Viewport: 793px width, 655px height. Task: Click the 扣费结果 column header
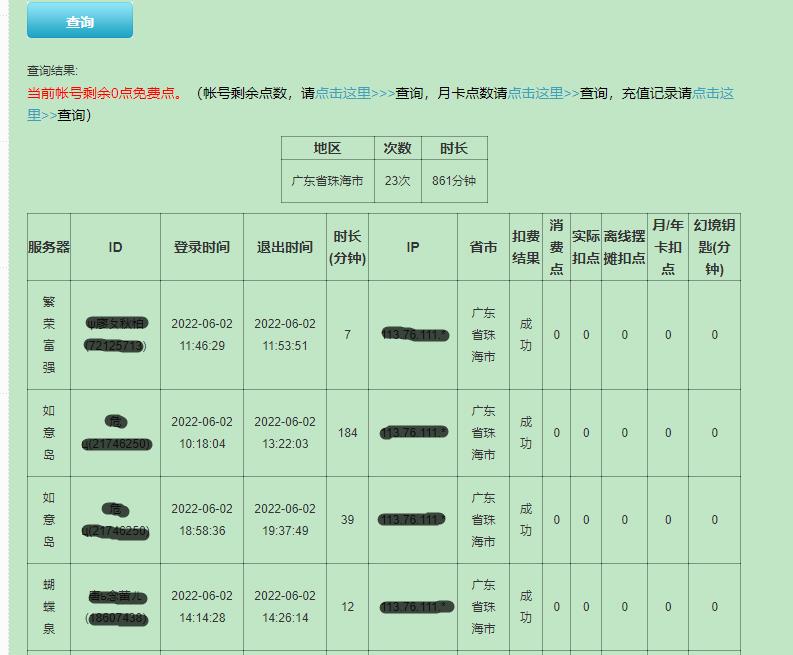pyautogui.click(x=525, y=247)
